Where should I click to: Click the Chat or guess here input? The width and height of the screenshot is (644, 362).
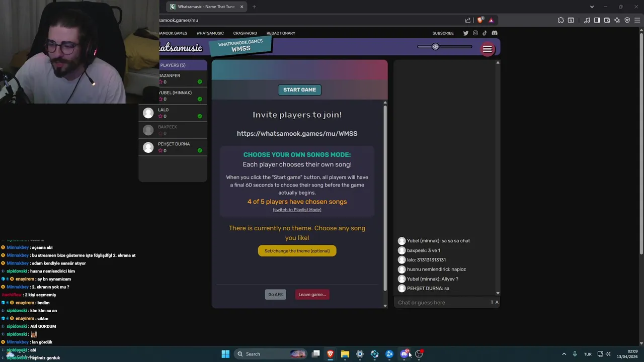[442, 302]
